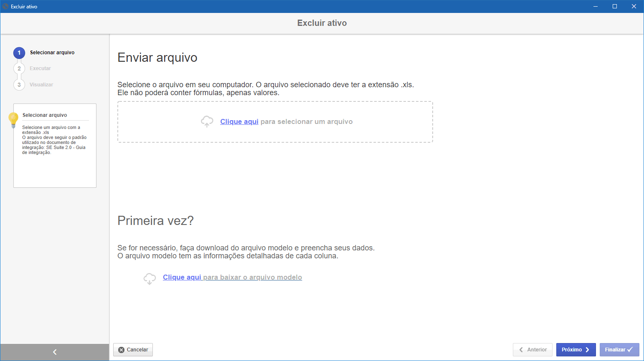Click the 'Excluir ativo' page header title
The width and height of the screenshot is (644, 361).
click(x=322, y=23)
